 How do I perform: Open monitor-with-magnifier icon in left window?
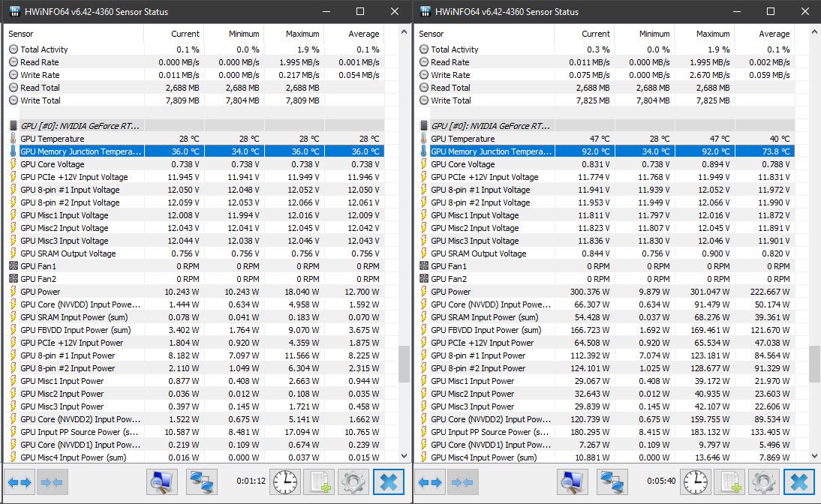click(162, 481)
